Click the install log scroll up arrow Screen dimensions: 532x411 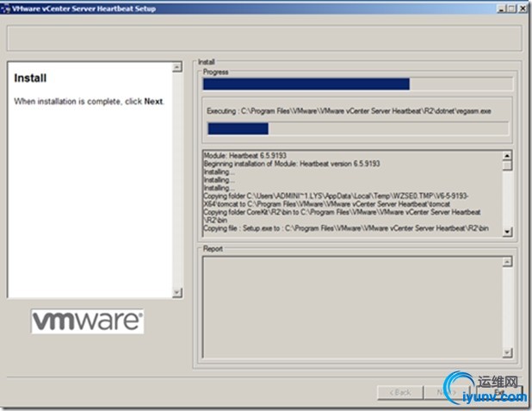point(507,156)
